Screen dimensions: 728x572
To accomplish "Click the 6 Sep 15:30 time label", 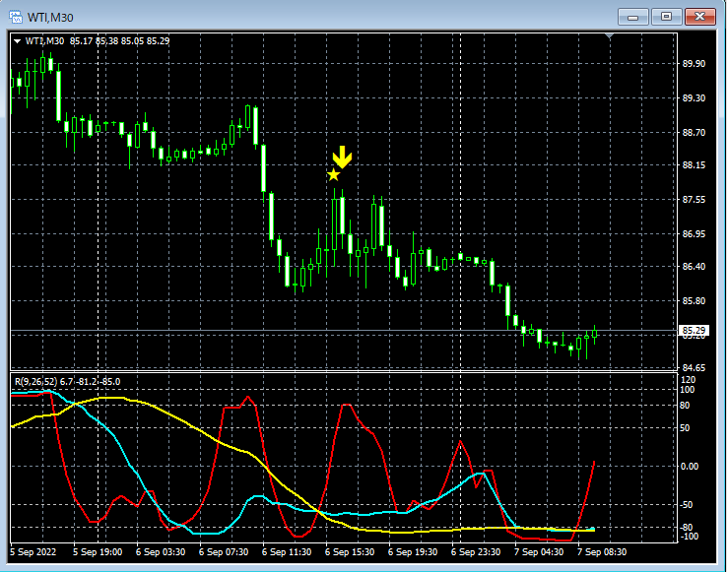I will click(350, 552).
